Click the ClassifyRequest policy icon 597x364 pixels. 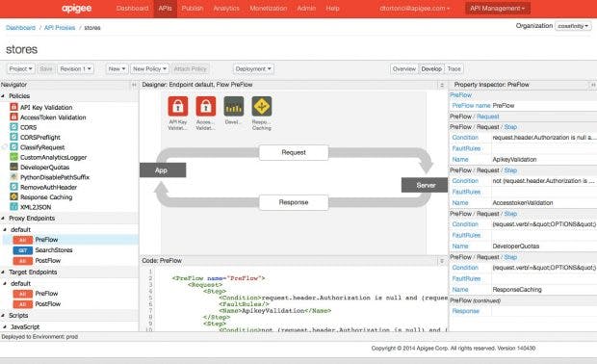(13, 147)
